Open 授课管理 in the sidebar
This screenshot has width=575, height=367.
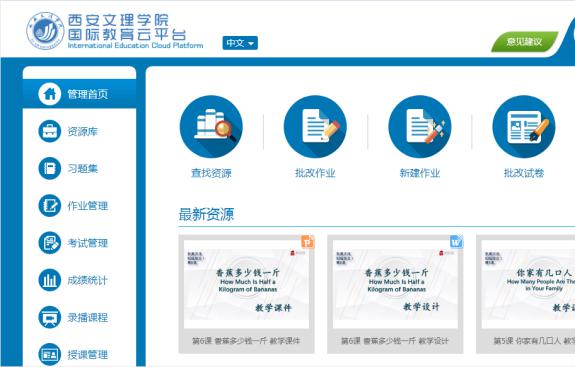(x=87, y=355)
